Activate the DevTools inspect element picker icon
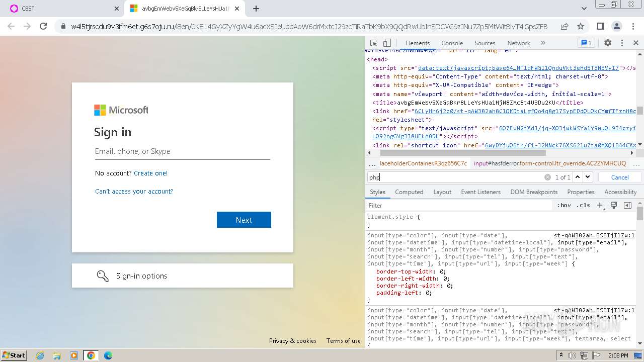The image size is (644, 362). pyautogui.click(x=373, y=43)
